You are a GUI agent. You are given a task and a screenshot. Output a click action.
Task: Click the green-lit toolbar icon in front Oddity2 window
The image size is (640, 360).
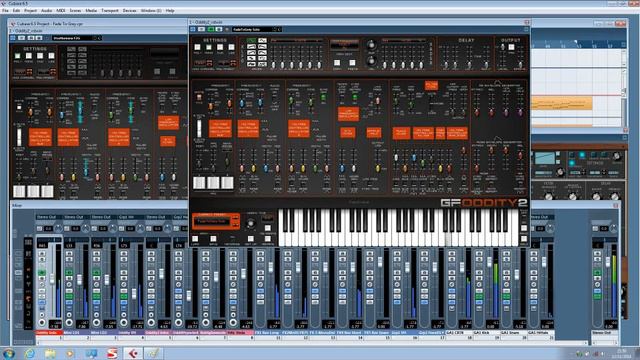(x=211, y=29)
